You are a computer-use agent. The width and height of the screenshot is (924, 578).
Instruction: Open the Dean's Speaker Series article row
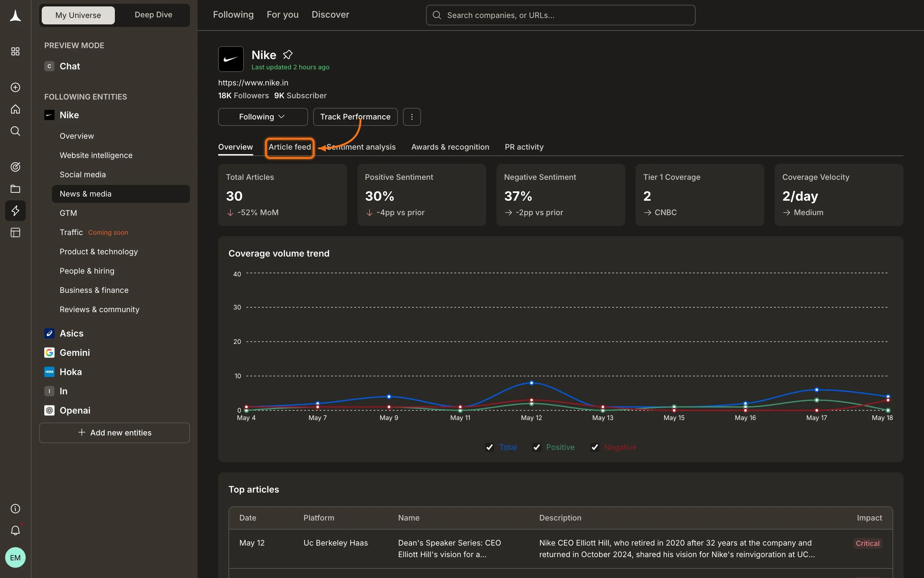pyautogui.click(x=560, y=549)
